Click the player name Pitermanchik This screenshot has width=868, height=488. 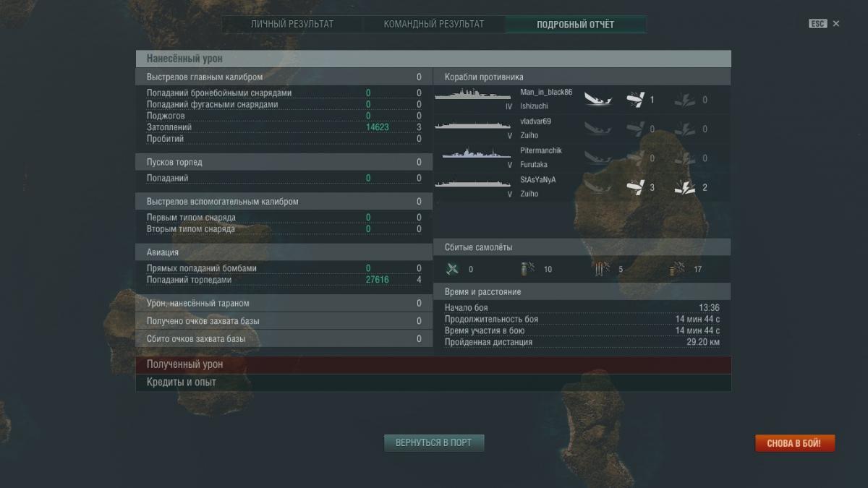(541, 150)
